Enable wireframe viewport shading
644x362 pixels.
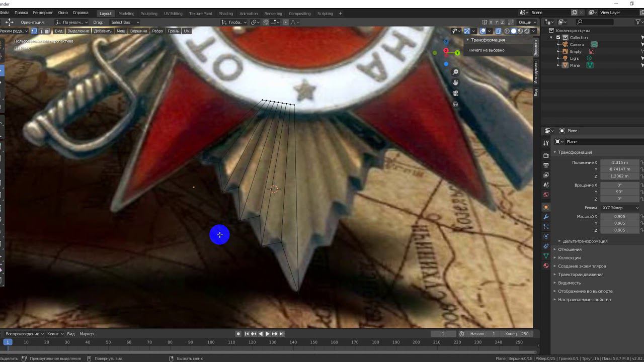(x=507, y=31)
